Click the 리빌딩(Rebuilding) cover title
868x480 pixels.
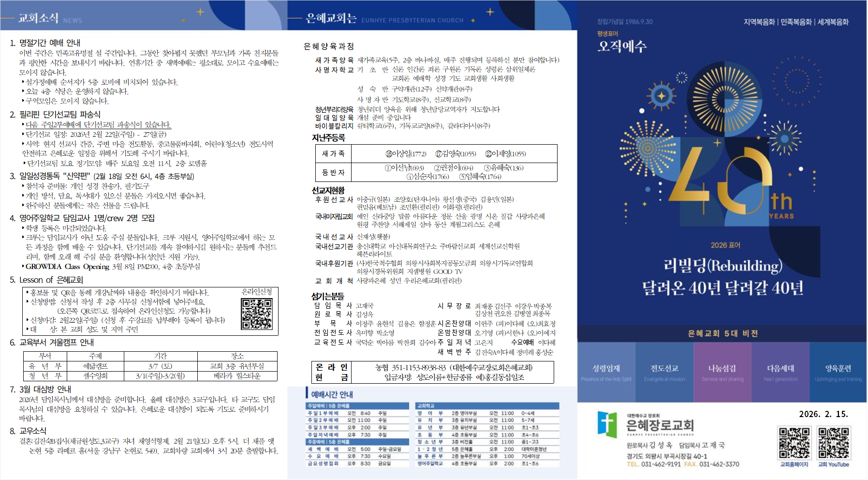click(722, 266)
